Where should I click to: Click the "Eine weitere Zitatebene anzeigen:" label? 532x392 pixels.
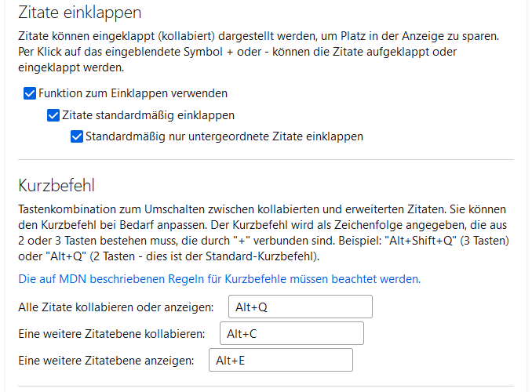[107, 361]
